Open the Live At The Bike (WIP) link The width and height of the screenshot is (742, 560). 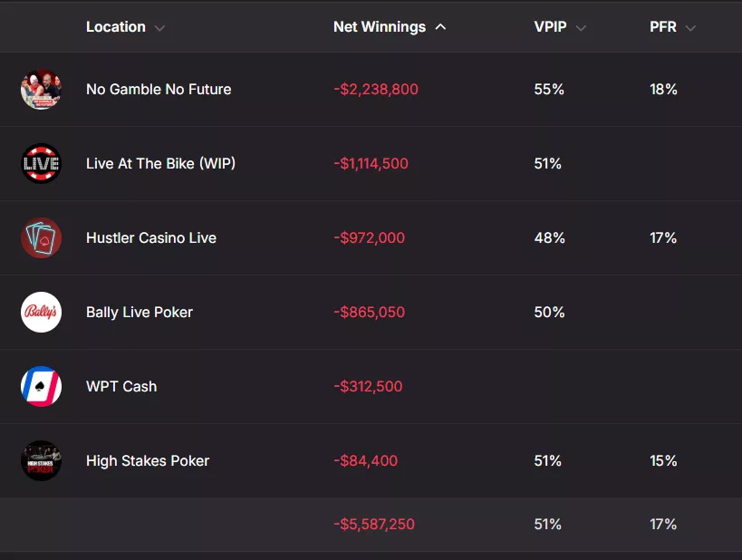coord(161,163)
